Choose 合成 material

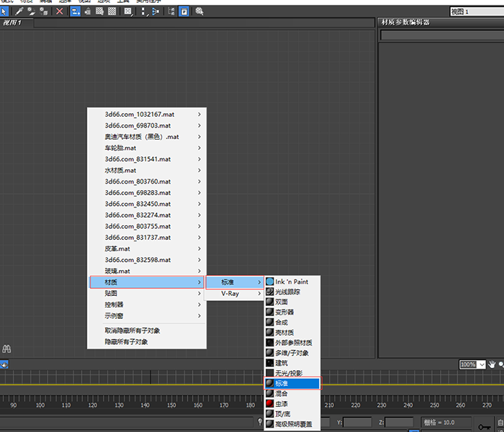pyautogui.click(x=292, y=323)
